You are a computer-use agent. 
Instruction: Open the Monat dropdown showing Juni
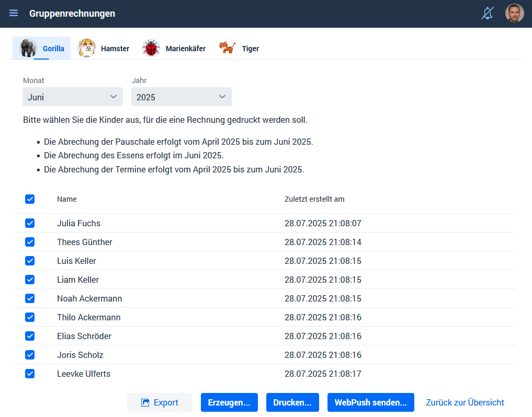73,97
